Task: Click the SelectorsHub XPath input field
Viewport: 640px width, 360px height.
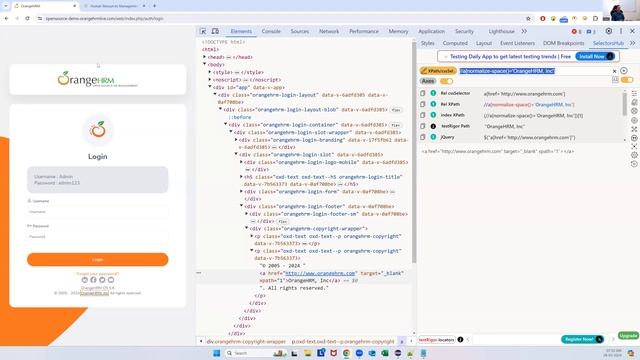Action: click(x=535, y=71)
